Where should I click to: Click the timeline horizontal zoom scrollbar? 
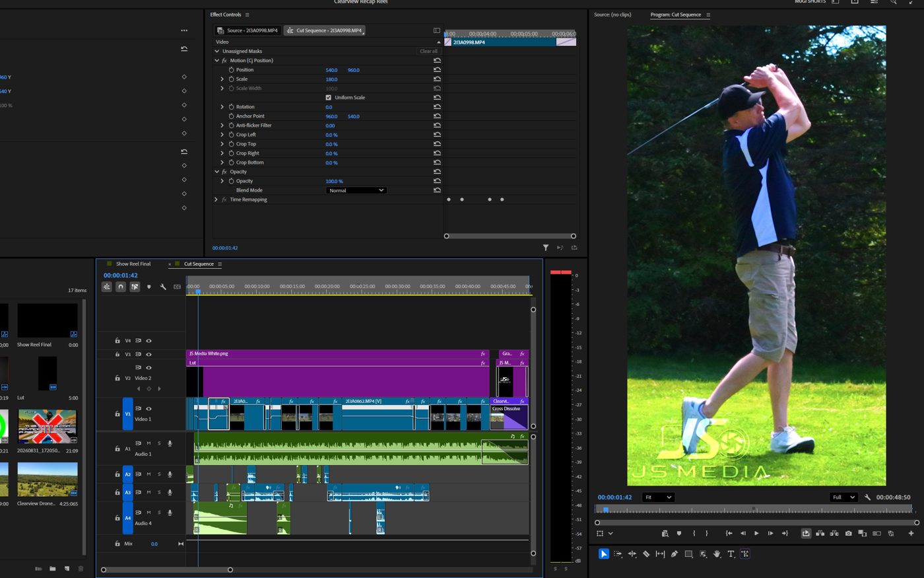click(166, 569)
